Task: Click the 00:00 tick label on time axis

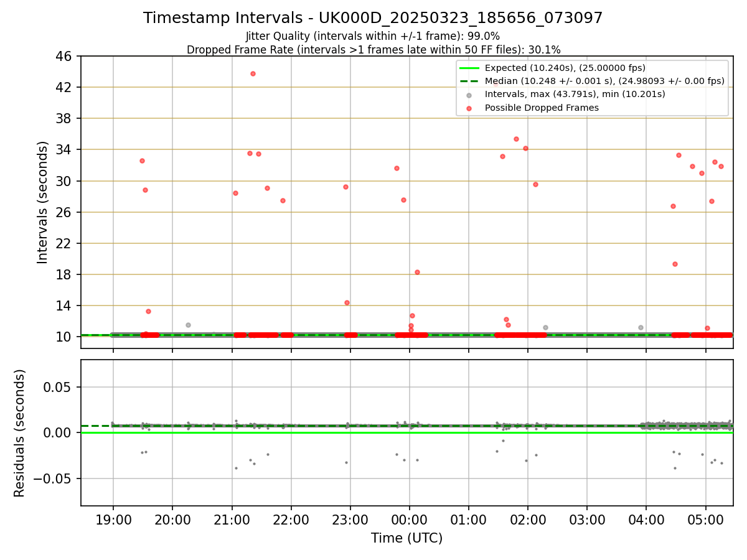Action: (409, 518)
